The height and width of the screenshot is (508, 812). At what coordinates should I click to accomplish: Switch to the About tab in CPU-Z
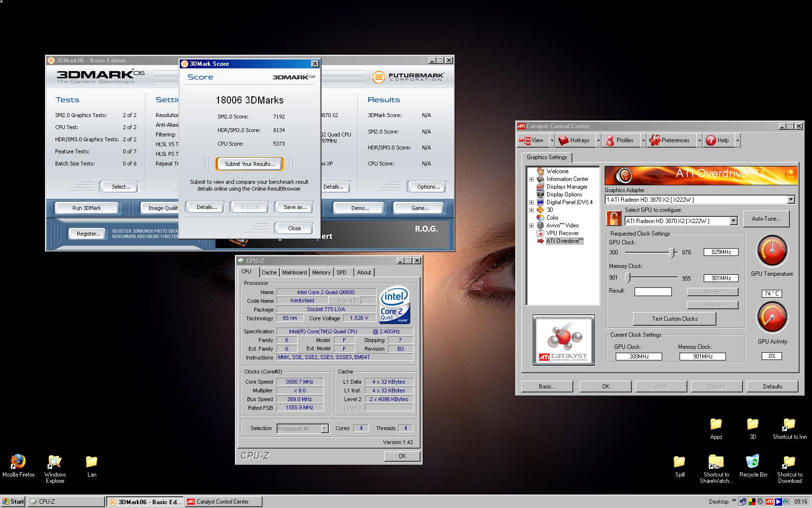point(364,272)
